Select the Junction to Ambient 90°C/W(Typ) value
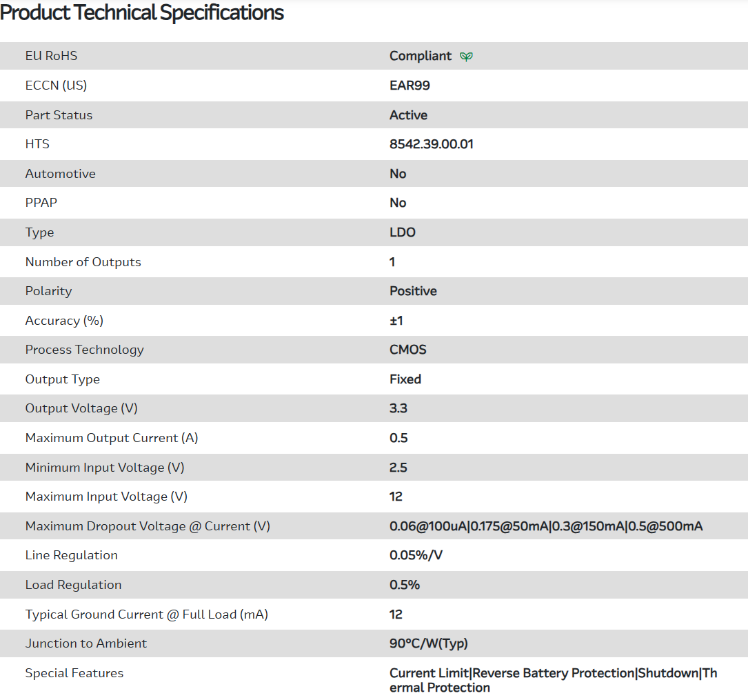Image resolution: width=748 pixels, height=700 pixels. click(x=428, y=643)
